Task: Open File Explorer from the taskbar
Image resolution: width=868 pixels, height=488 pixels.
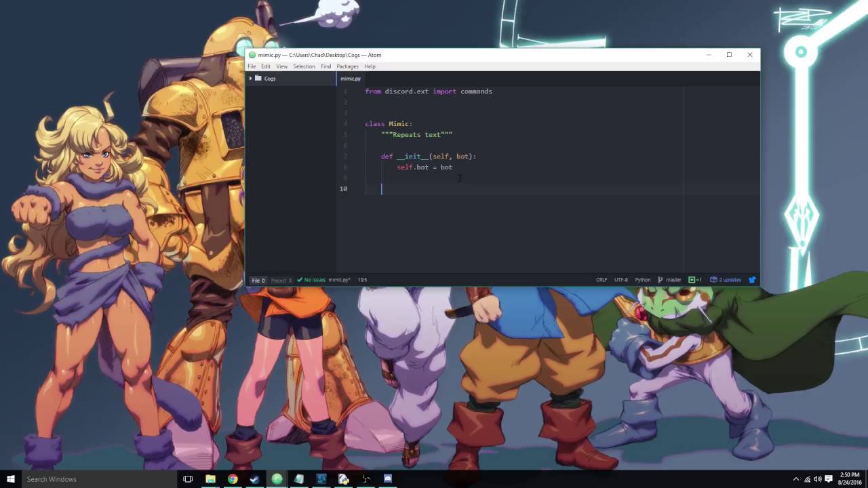Action: tap(210, 479)
